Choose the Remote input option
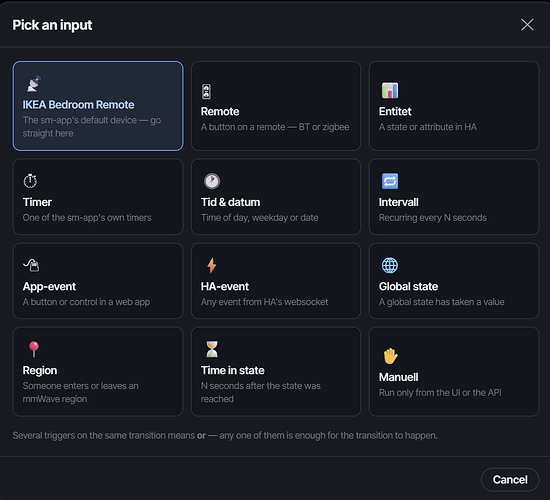550x500 pixels. (x=276, y=106)
